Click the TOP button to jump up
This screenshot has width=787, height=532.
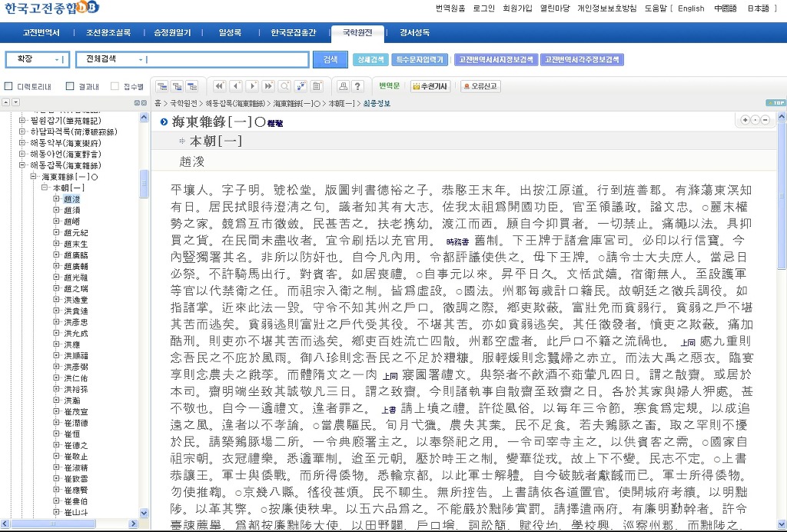point(776,103)
